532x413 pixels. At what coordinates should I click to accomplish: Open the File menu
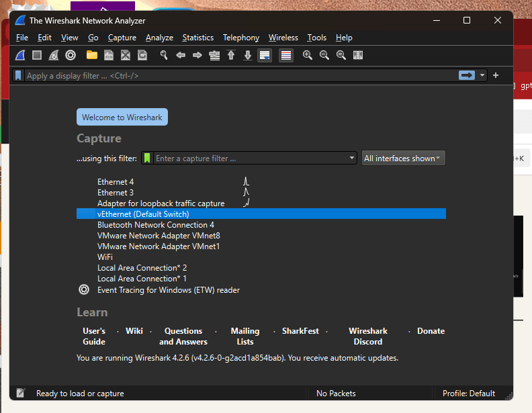pyautogui.click(x=22, y=38)
